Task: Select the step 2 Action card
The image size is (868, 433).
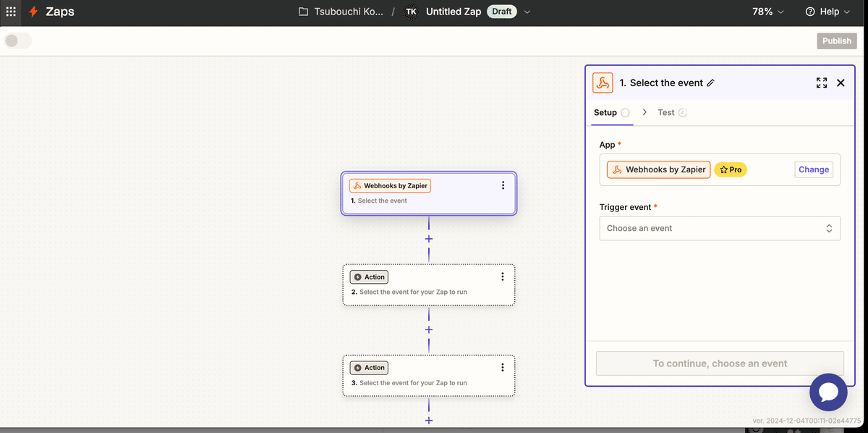Action: click(429, 285)
